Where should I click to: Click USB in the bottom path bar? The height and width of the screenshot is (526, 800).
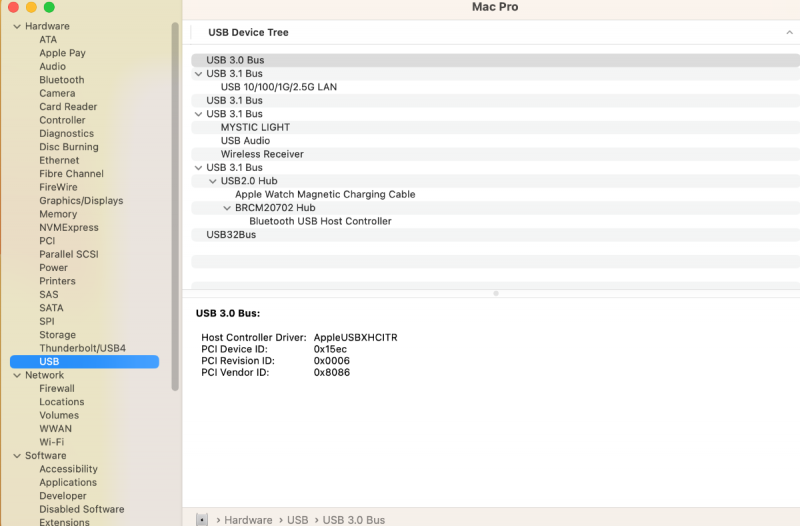point(297,520)
